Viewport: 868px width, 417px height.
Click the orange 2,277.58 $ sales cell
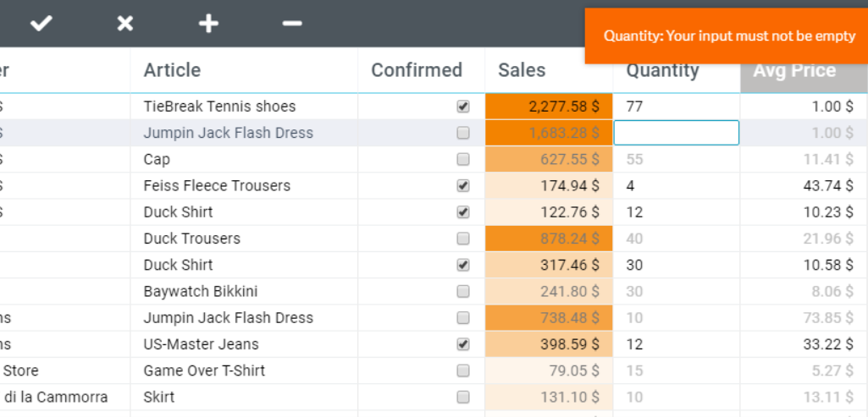(549, 107)
